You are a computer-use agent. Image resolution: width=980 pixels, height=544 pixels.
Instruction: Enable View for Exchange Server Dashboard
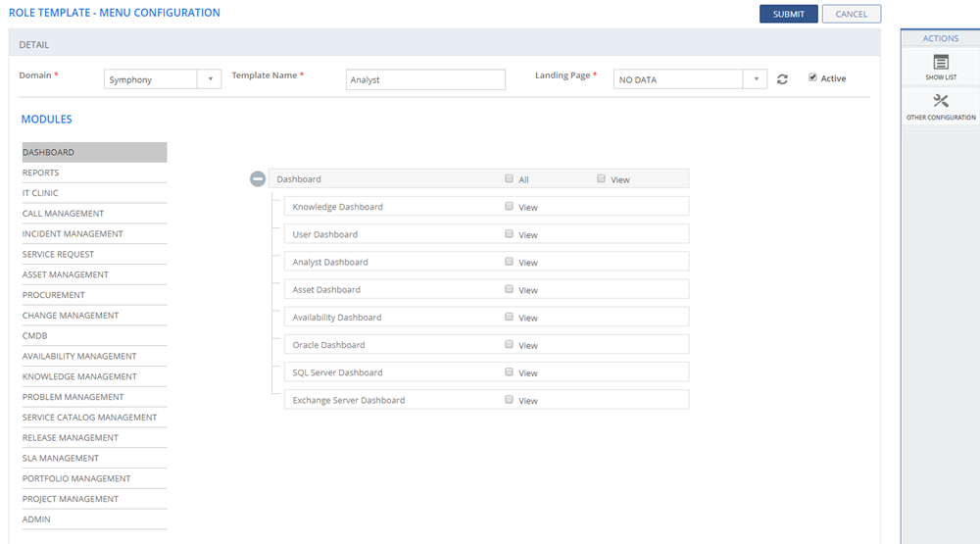509,400
